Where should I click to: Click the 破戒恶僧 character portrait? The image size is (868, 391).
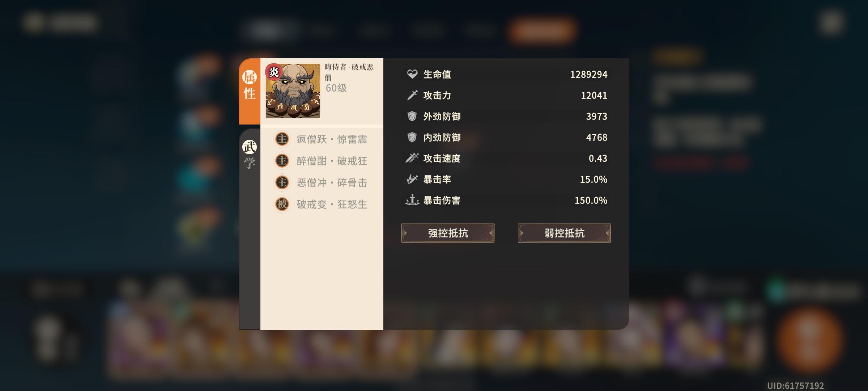pyautogui.click(x=293, y=91)
